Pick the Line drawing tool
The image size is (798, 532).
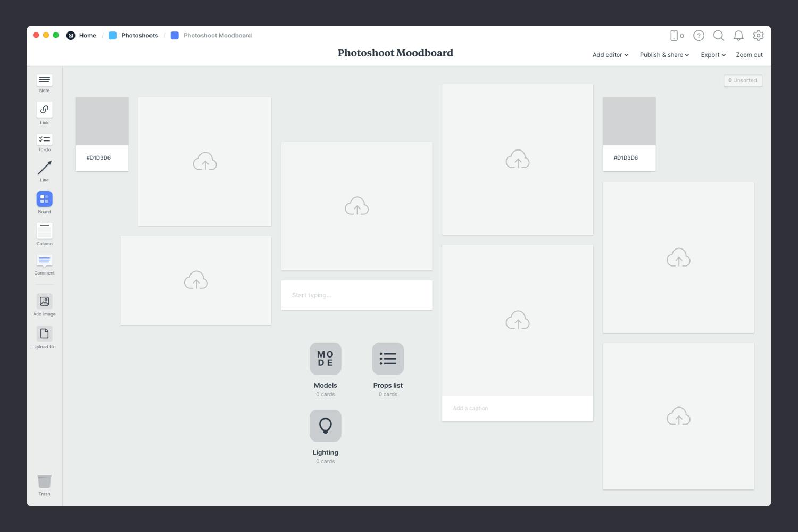[x=44, y=168]
